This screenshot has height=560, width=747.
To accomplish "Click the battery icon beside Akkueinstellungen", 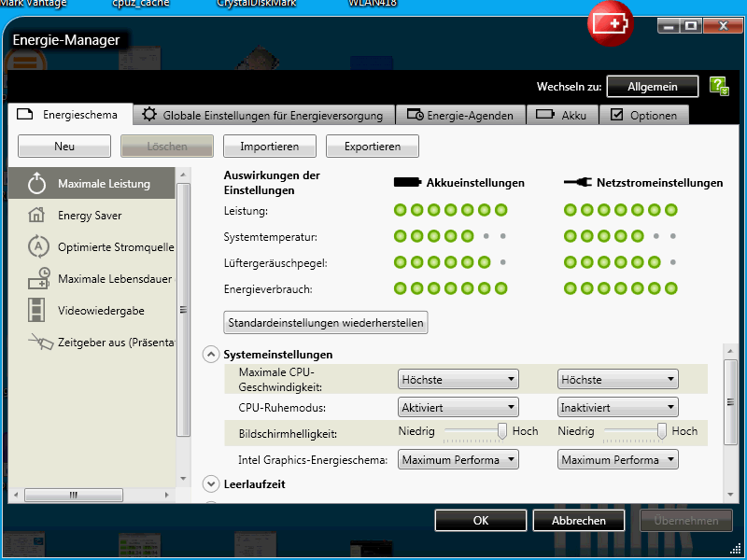I will (x=407, y=182).
